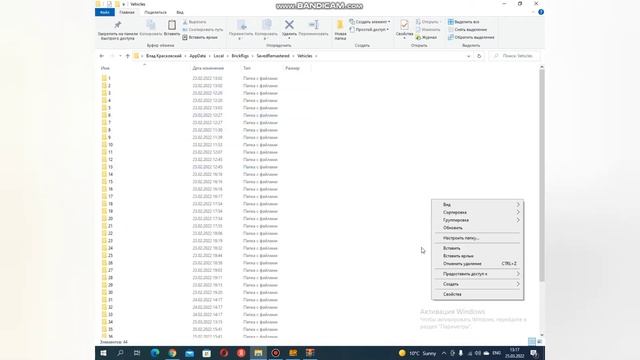Sort by the Тип column header
Image resolution: width=640 pixels, height=360 pixels.
247,68
